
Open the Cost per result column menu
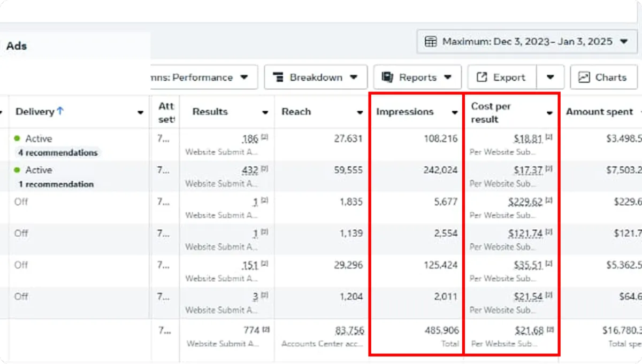point(549,113)
